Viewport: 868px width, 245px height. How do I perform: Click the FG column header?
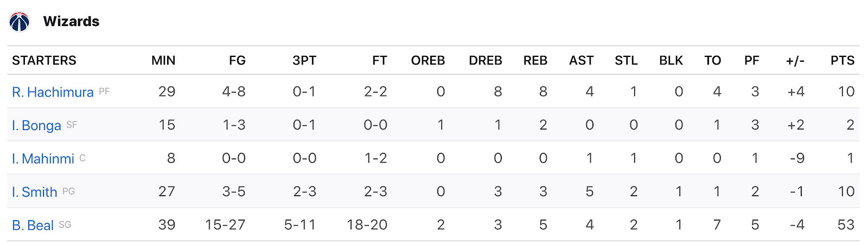[237, 60]
